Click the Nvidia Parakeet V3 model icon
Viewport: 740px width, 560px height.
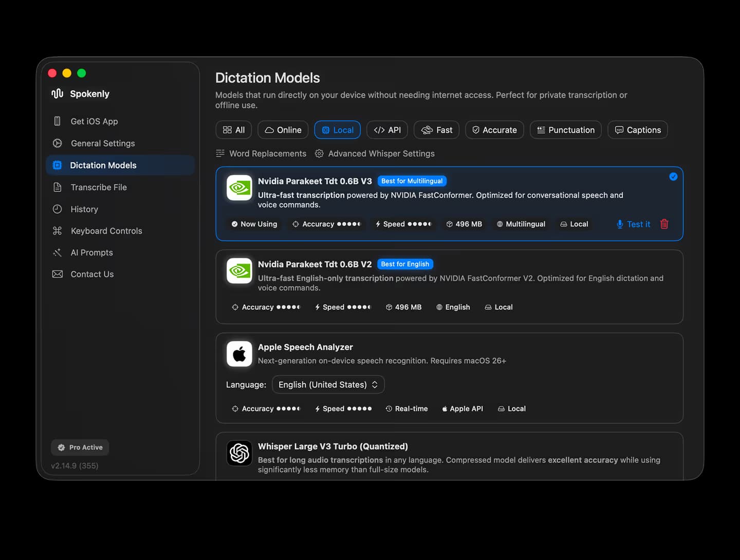239,188
